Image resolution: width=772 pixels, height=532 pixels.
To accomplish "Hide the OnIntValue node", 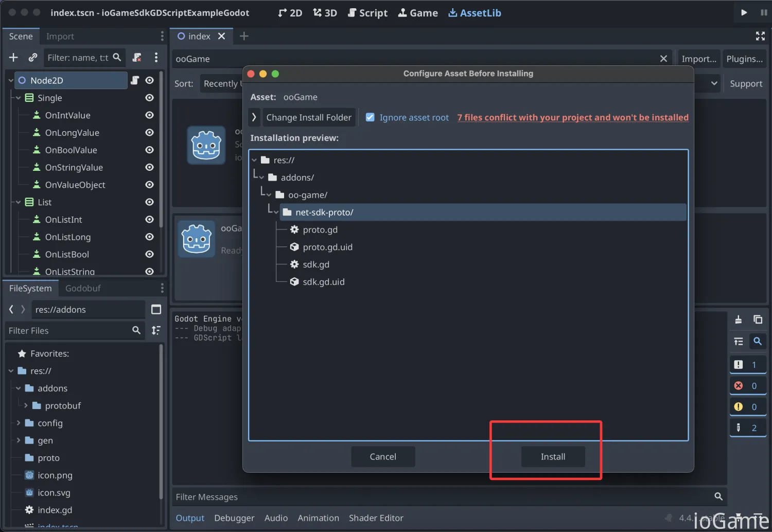I will click(150, 115).
